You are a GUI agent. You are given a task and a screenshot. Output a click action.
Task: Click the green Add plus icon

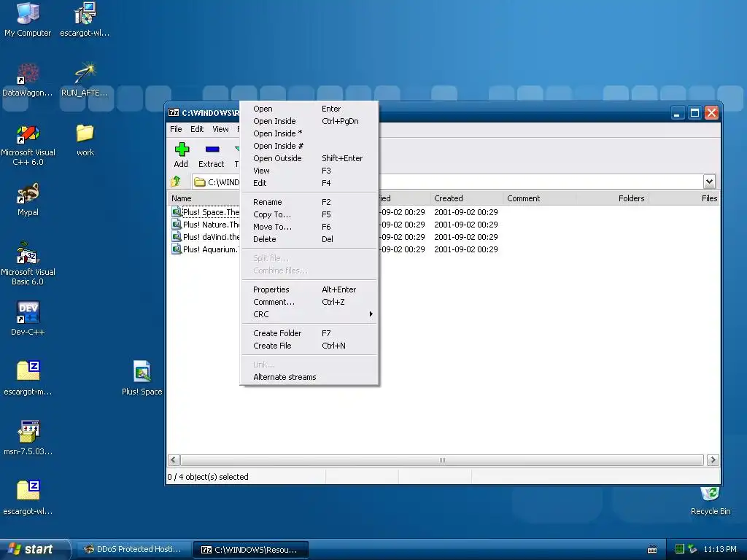[182, 149]
